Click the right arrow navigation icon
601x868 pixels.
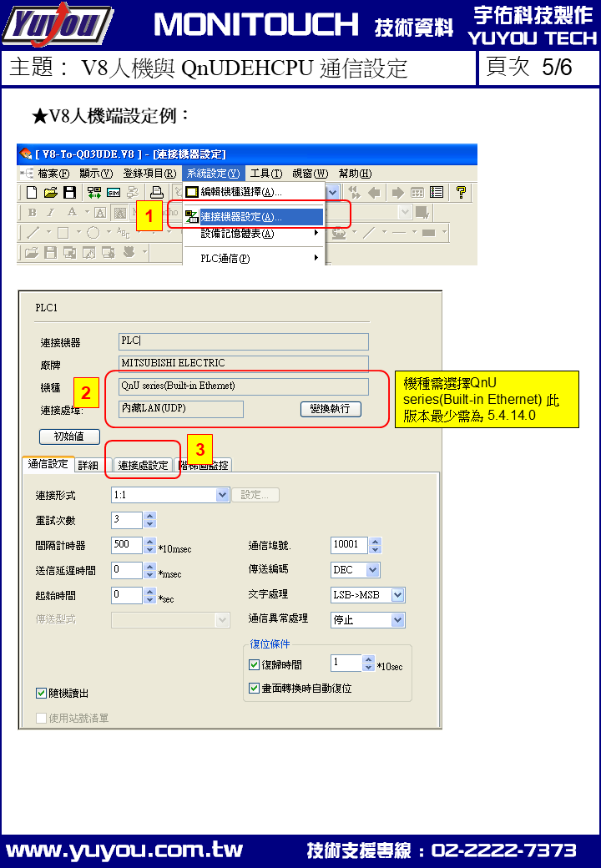[x=397, y=192]
